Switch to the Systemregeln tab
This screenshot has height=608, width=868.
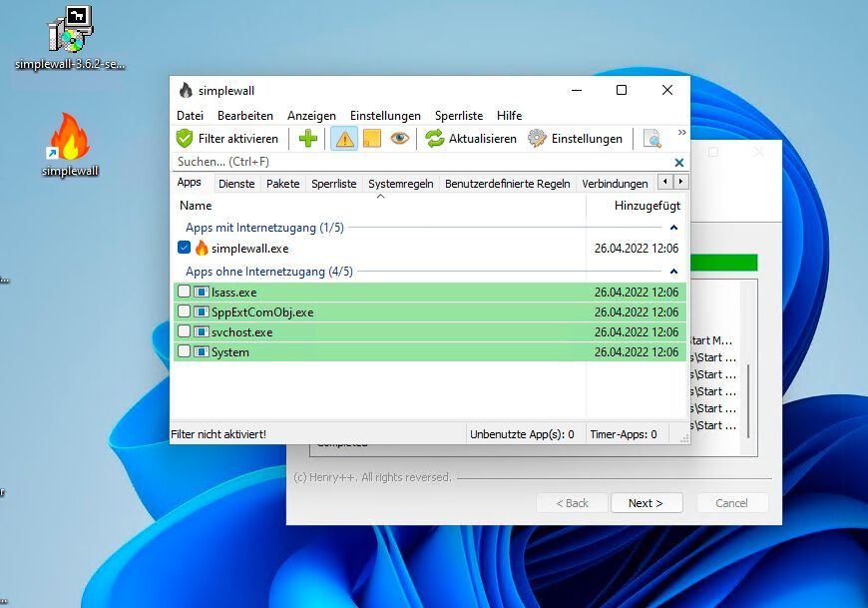(401, 183)
